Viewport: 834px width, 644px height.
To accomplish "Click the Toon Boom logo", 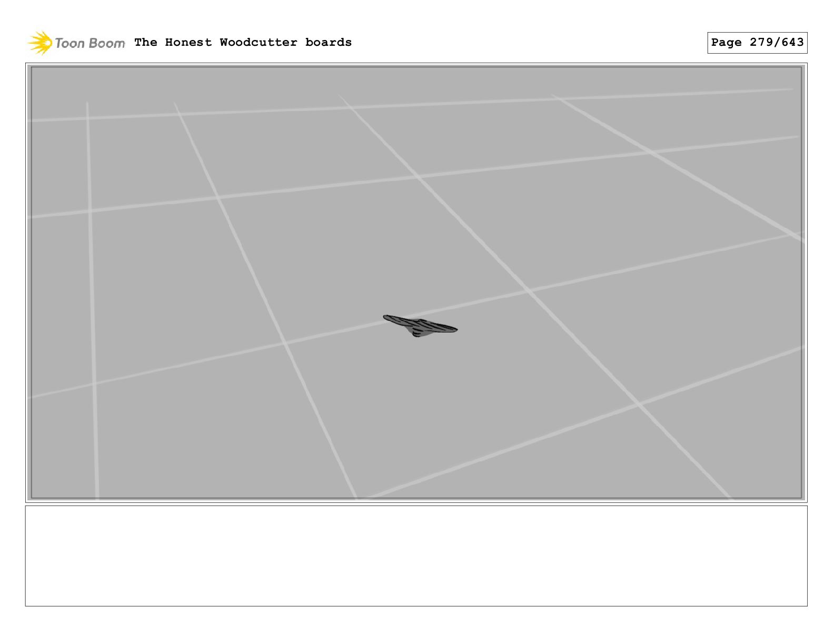I will (76, 43).
